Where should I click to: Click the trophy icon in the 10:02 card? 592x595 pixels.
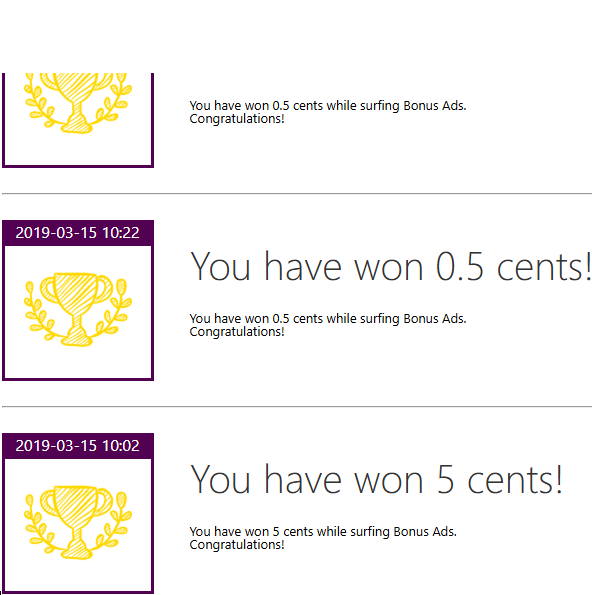78,522
